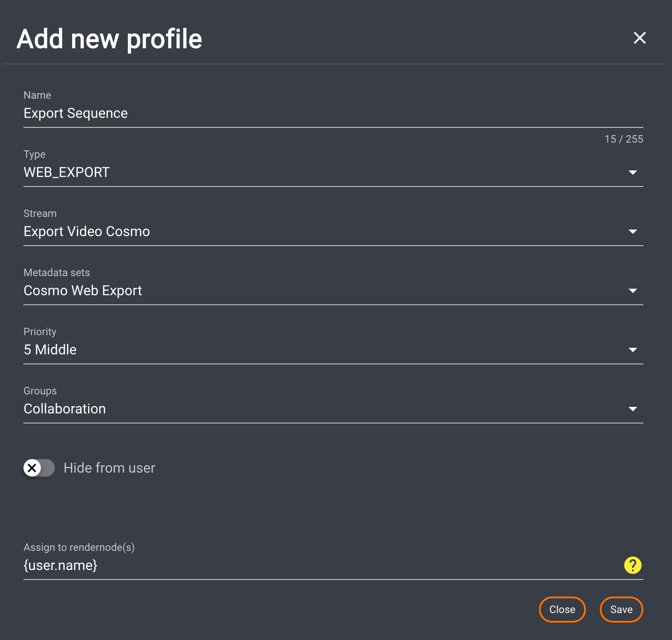Toggle the Hide from user switch
This screenshot has height=640, width=672.
[x=39, y=468]
